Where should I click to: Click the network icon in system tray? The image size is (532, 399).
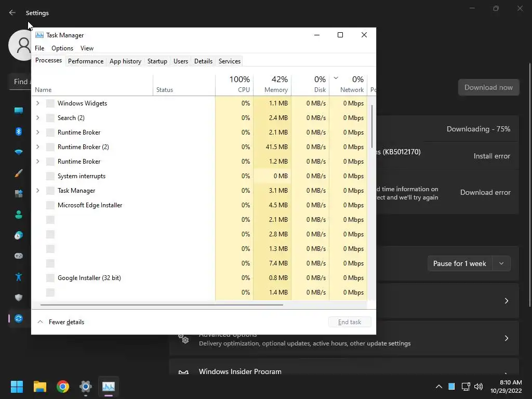tap(465, 387)
